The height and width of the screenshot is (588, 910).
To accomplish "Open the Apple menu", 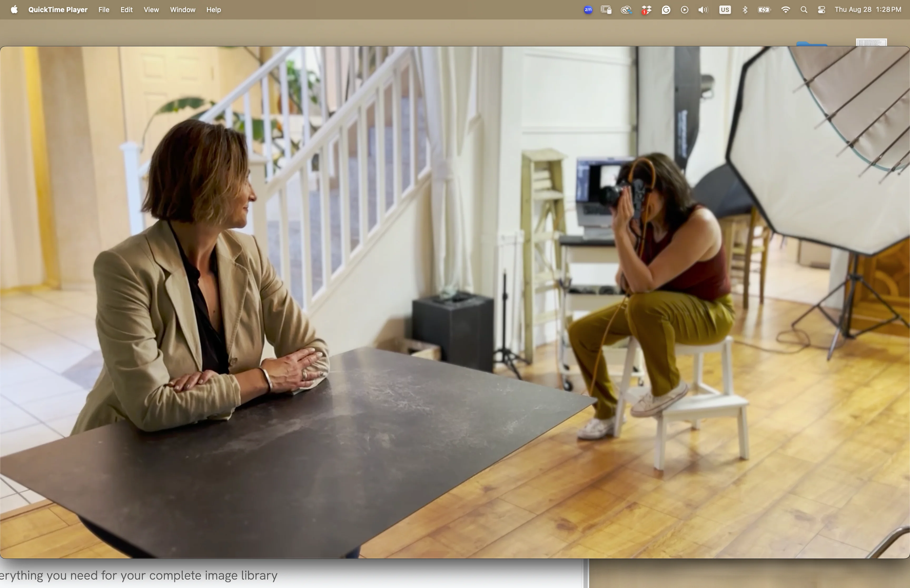I will coord(14,9).
